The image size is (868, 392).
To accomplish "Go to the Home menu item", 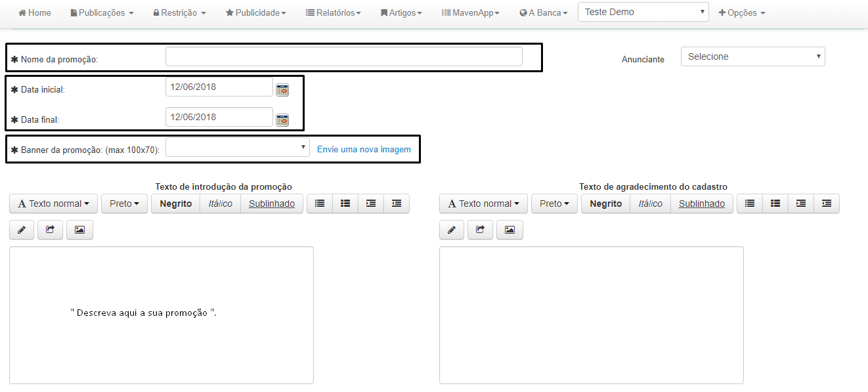I will click(35, 12).
